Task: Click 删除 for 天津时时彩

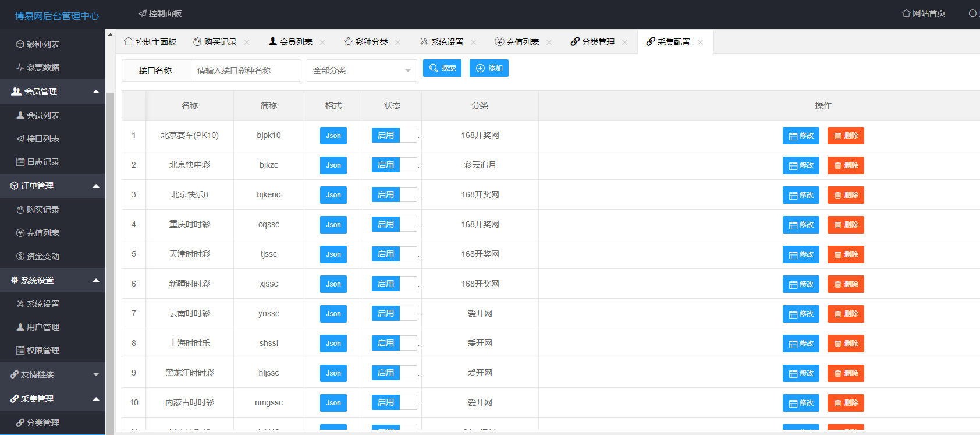Action: [x=846, y=254]
